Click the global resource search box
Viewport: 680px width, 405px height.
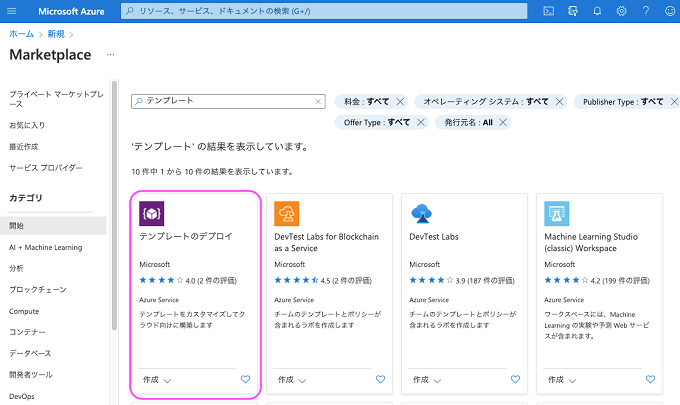pos(324,11)
